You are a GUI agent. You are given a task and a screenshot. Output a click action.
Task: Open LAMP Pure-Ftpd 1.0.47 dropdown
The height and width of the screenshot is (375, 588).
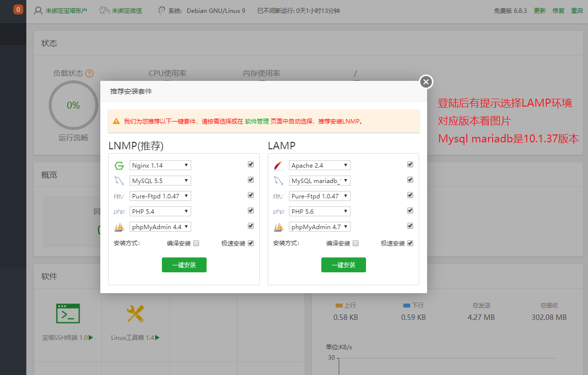click(x=319, y=196)
